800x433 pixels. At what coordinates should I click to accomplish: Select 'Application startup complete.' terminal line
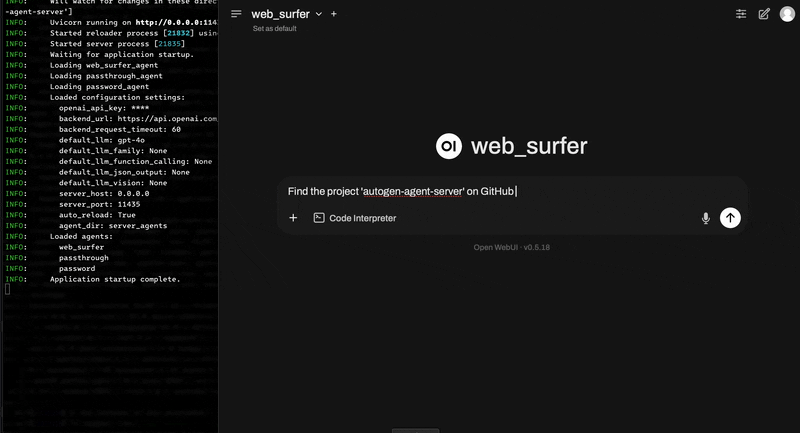tap(115, 279)
